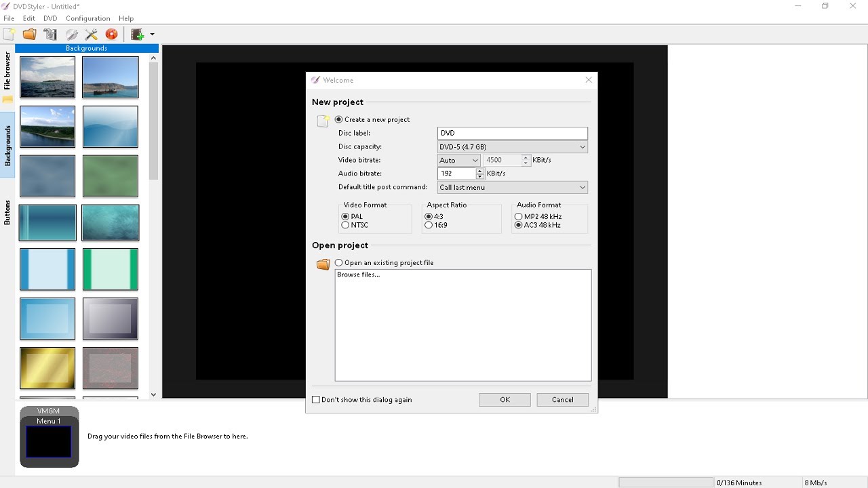This screenshot has height=488, width=868.
Task: Click the backgrounds list scroll up arrow
Action: pyautogui.click(x=153, y=58)
